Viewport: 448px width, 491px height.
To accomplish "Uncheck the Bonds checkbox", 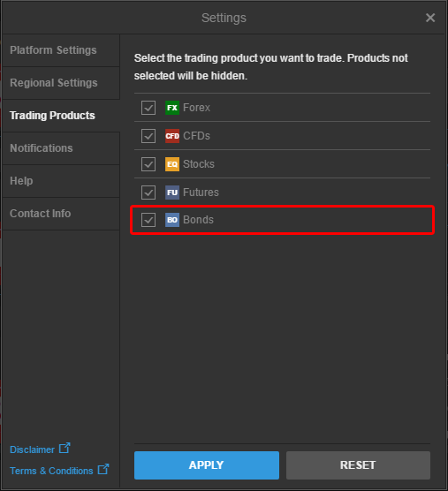I will [148, 220].
